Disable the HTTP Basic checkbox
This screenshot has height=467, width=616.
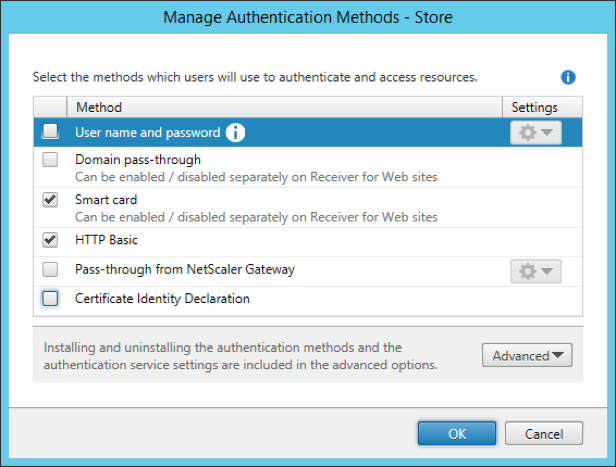click(x=50, y=240)
